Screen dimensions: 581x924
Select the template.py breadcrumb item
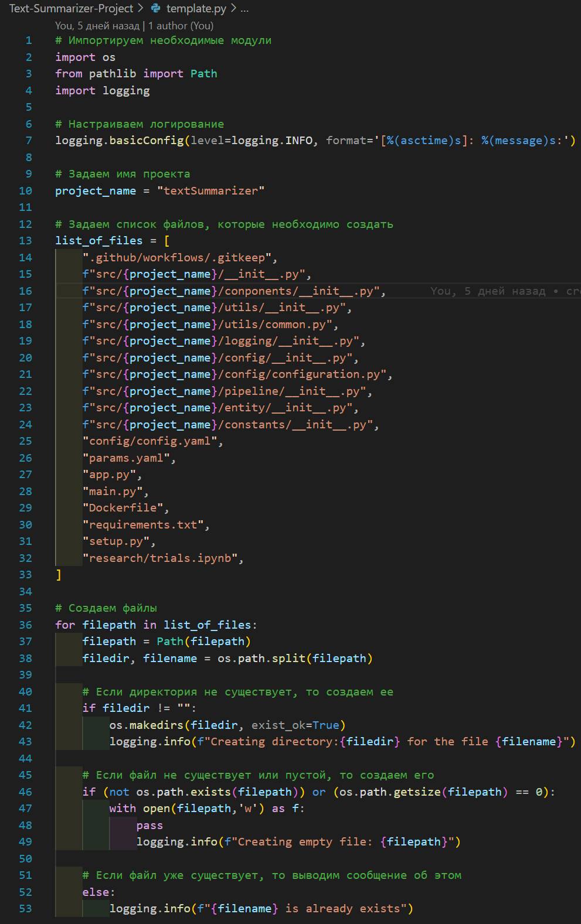click(x=196, y=8)
